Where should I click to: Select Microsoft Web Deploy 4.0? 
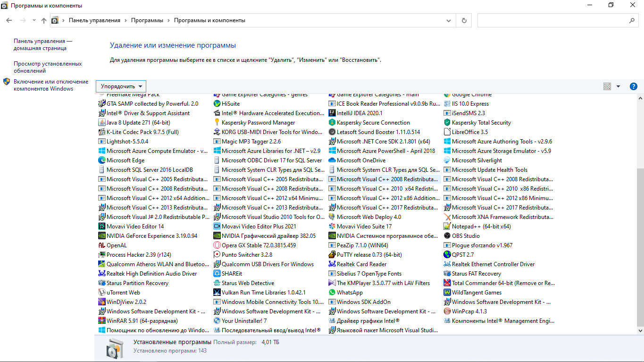coord(365,217)
